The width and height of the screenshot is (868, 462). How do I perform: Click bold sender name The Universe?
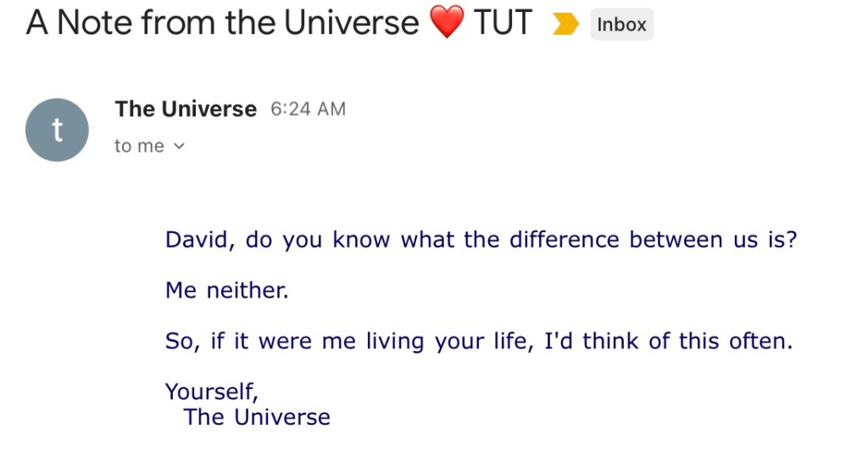(x=186, y=109)
